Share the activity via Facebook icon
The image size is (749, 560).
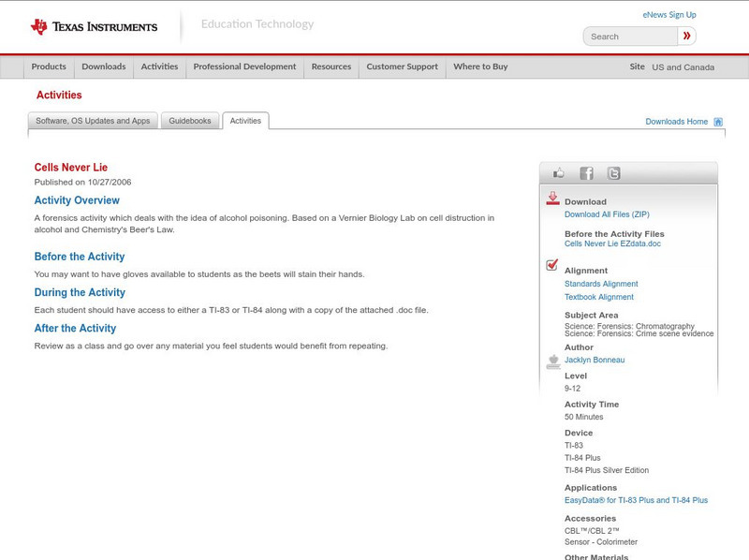586,173
